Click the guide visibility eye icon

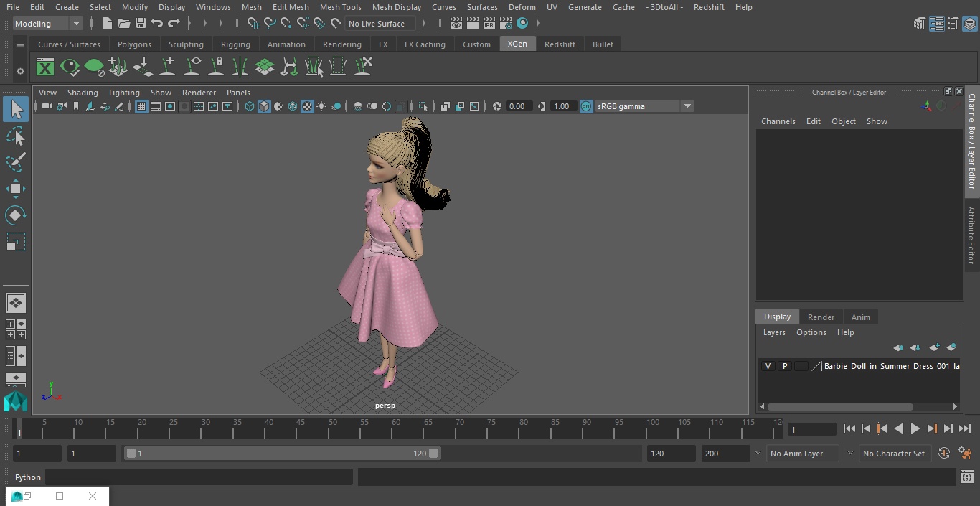192,67
